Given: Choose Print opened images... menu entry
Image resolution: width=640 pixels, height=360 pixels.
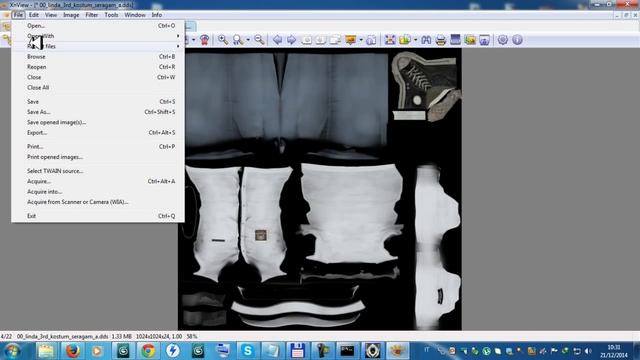Looking at the screenshot, I should click(98, 157).
